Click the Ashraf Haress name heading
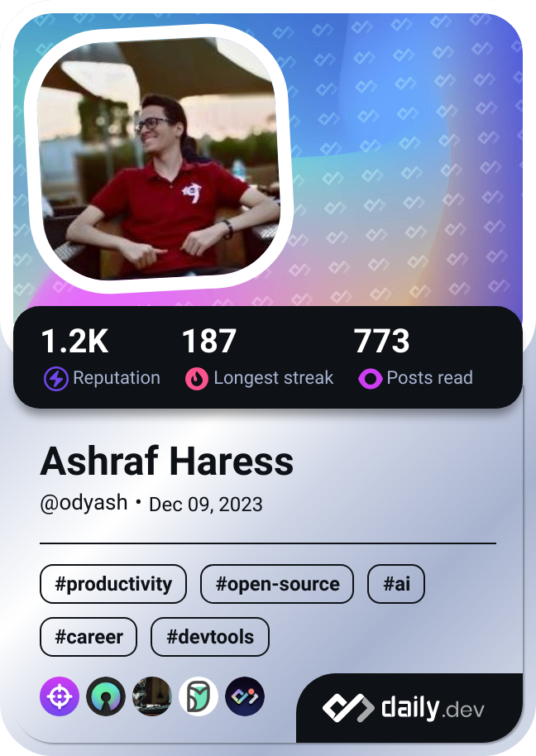This screenshot has width=536, height=756. (167, 461)
